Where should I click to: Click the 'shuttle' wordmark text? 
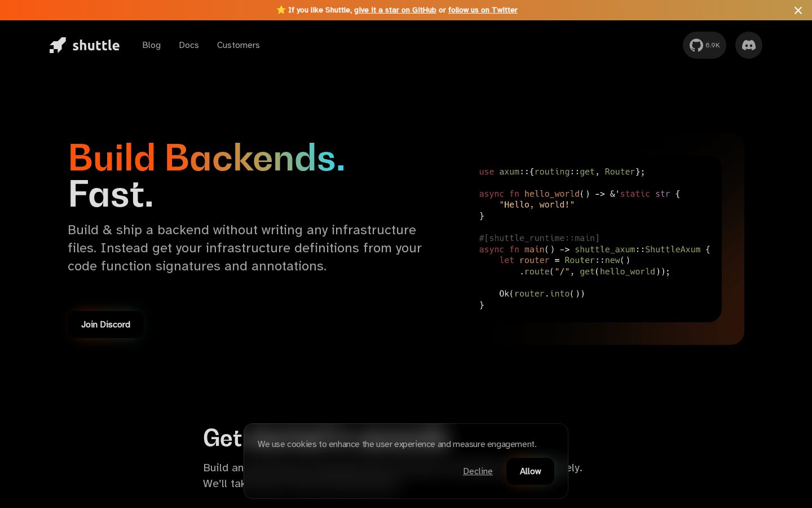96,45
